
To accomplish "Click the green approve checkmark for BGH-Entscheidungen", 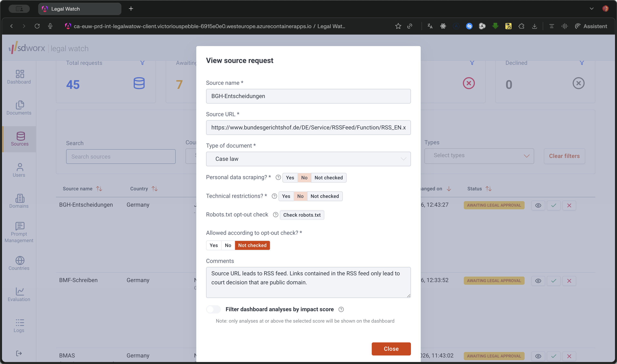I will click(x=554, y=205).
